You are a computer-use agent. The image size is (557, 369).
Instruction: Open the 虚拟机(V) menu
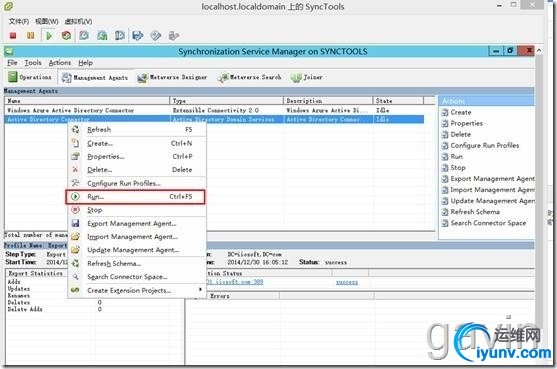[78, 21]
